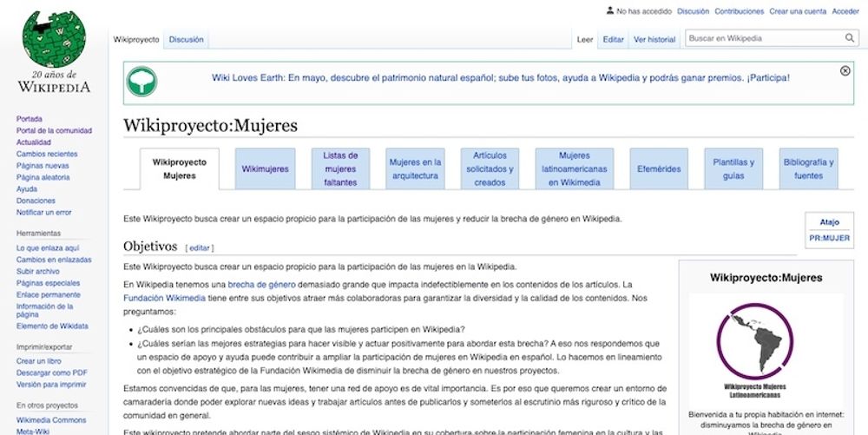The image size is (868, 435).
Task: Open Lo que enlaza aquí
Action: 48,248
